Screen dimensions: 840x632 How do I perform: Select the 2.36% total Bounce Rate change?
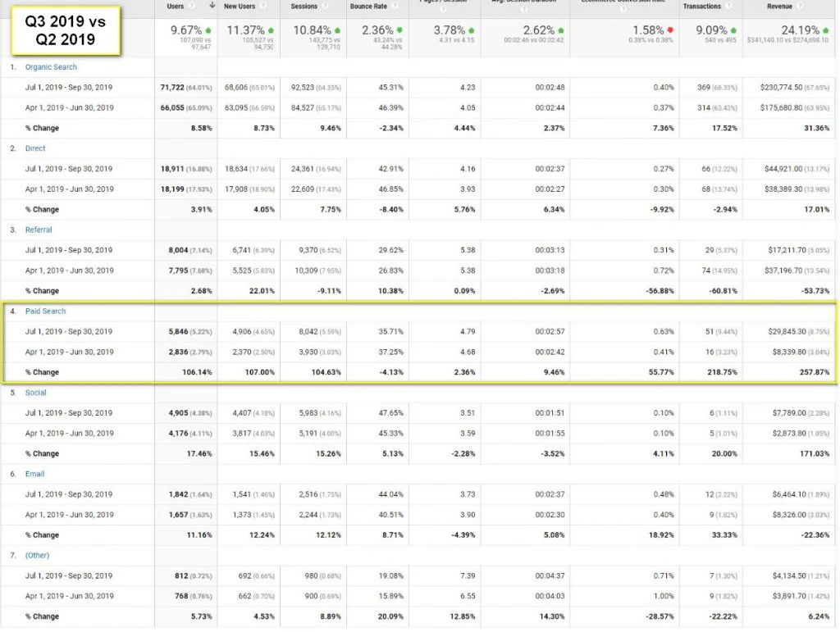[x=377, y=30]
